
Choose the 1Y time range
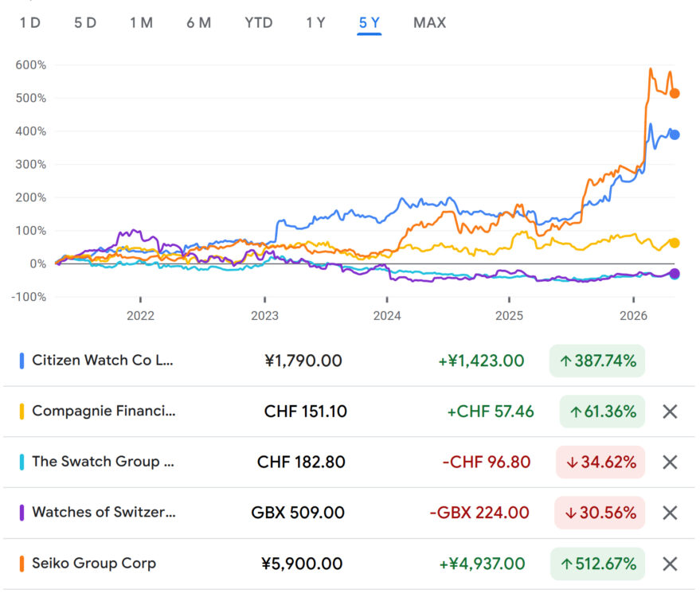coord(315,22)
